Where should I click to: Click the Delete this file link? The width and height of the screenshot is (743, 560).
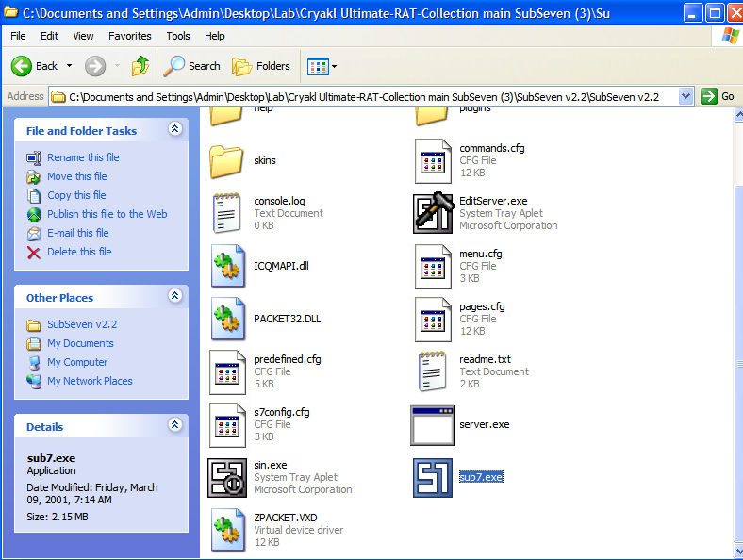[x=79, y=252]
